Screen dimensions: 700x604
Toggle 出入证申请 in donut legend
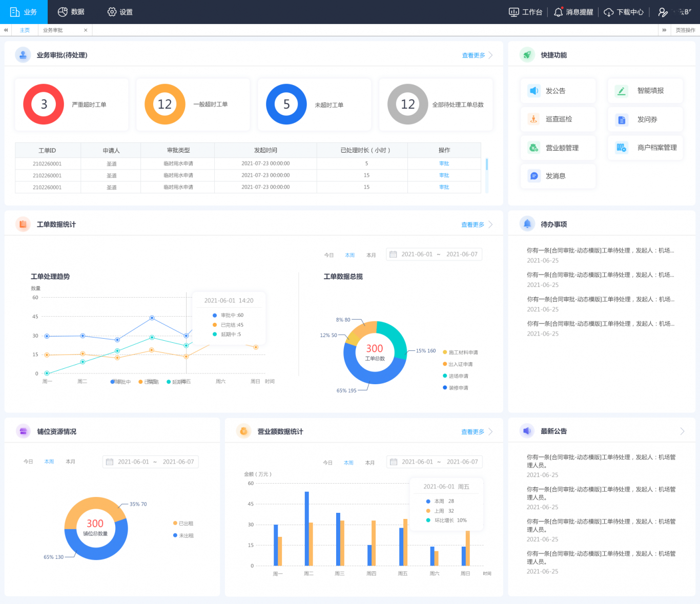458,364
